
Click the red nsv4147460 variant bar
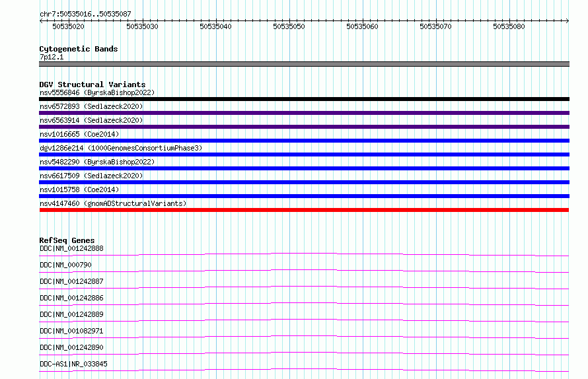[x=304, y=210]
